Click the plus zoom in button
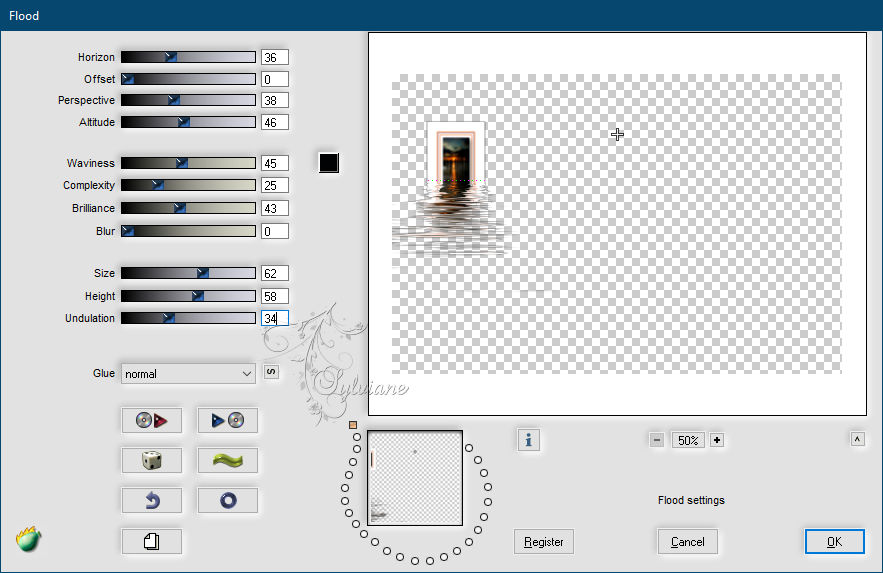Viewport: 883px width, 573px height. [x=717, y=440]
